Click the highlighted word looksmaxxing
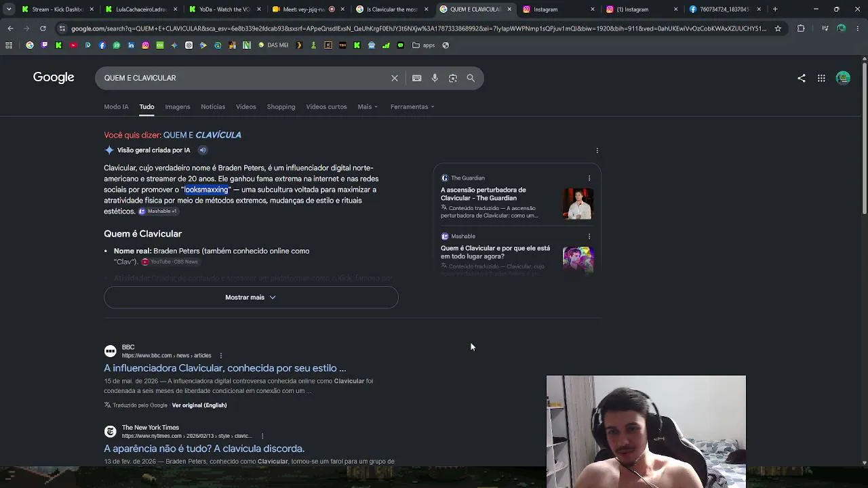 pos(206,190)
